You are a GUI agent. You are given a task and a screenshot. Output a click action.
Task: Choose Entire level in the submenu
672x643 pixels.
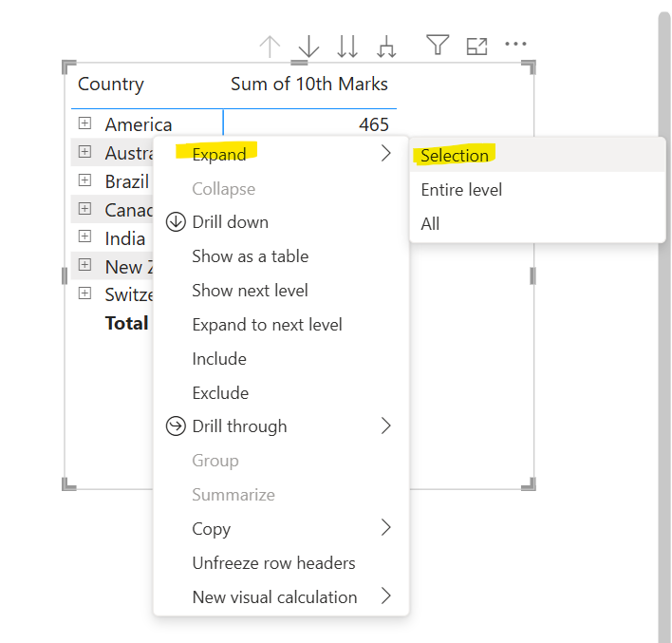pyautogui.click(x=461, y=190)
